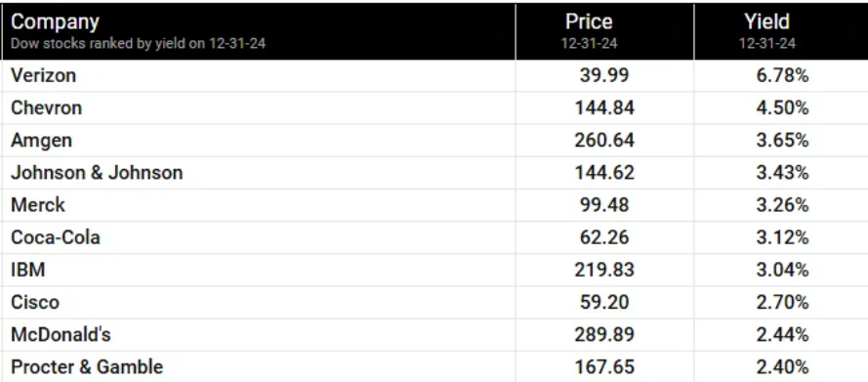Click the McDonald's company cell
Image resolution: width=868 pixels, height=382 pixels.
pos(61,335)
